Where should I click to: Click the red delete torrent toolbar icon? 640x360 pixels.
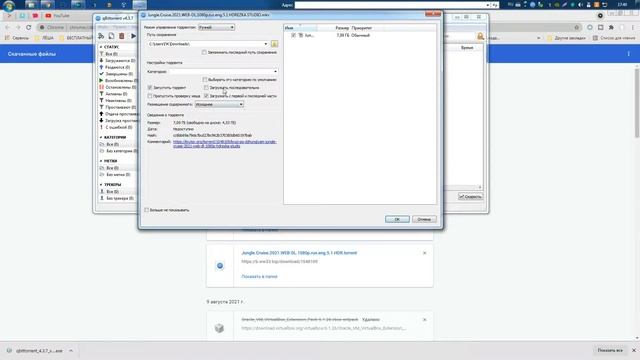[x=122, y=36]
